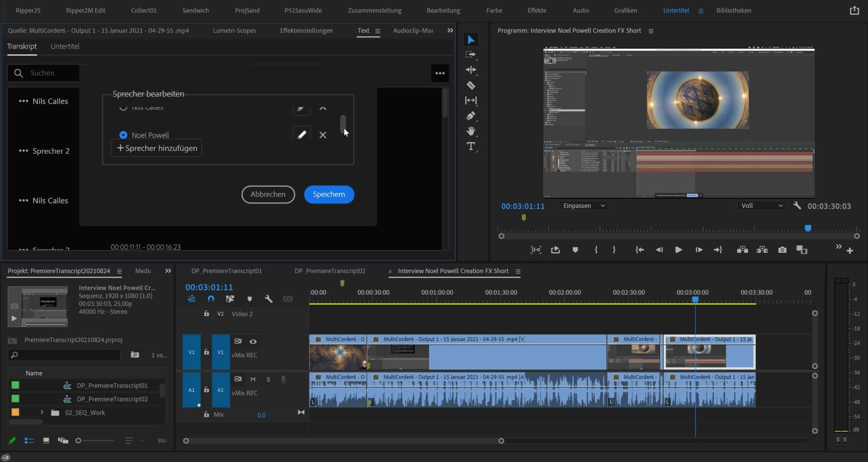
Task: Click the closed captions icon in timeline
Action: point(288,299)
